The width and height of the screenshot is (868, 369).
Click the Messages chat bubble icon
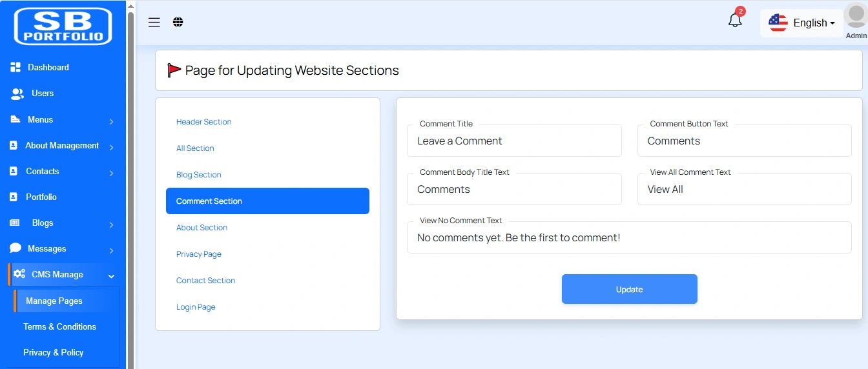point(15,248)
